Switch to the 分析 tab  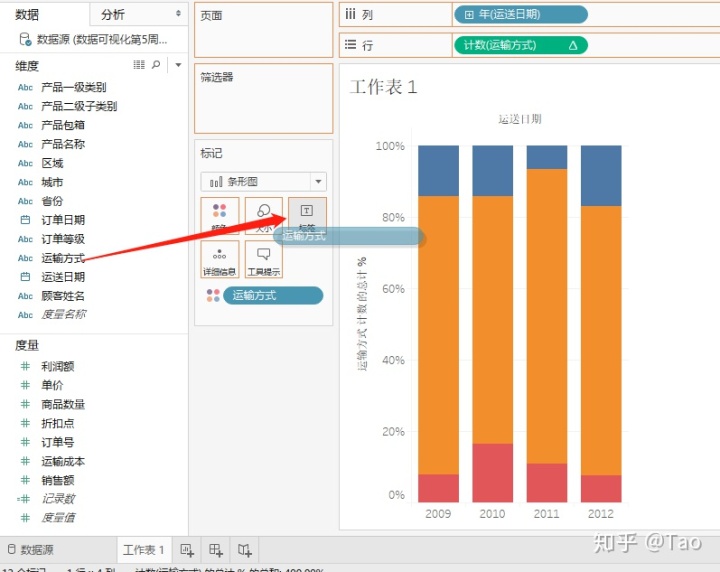(113, 15)
